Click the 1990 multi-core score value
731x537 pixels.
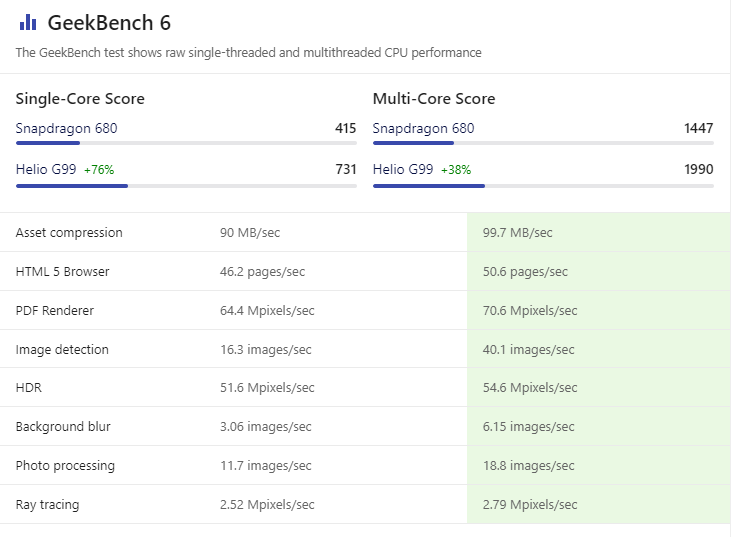point(699,170)
